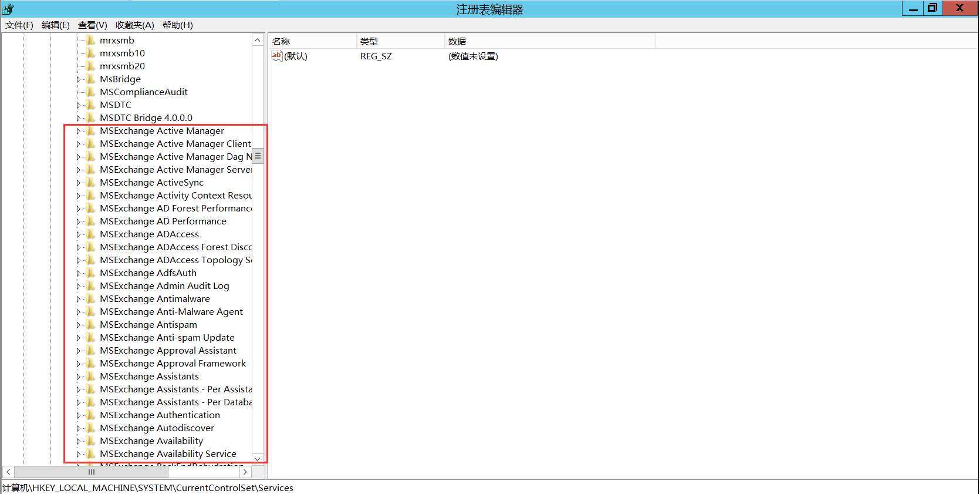The image size is (980, 494).
Task: Open the 帮助(H) menu
Action: click(178, 25)
